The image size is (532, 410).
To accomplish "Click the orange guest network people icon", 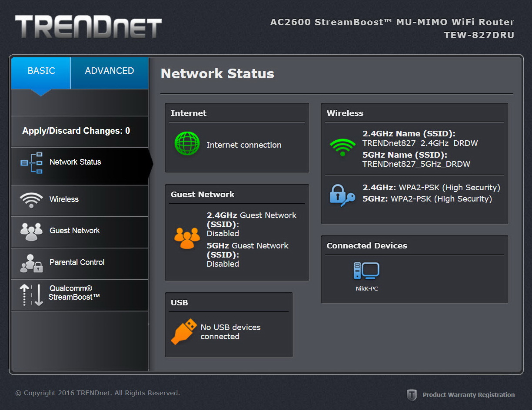I will [x=187, y=238].
